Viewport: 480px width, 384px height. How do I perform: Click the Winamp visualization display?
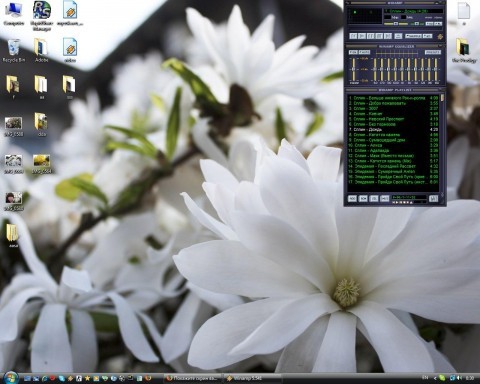pos(365,16)
